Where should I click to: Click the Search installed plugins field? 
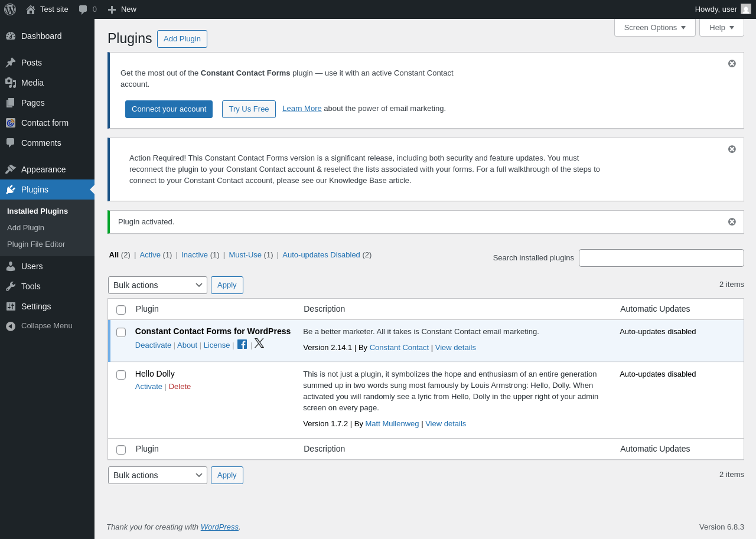[x=661, y=258]
